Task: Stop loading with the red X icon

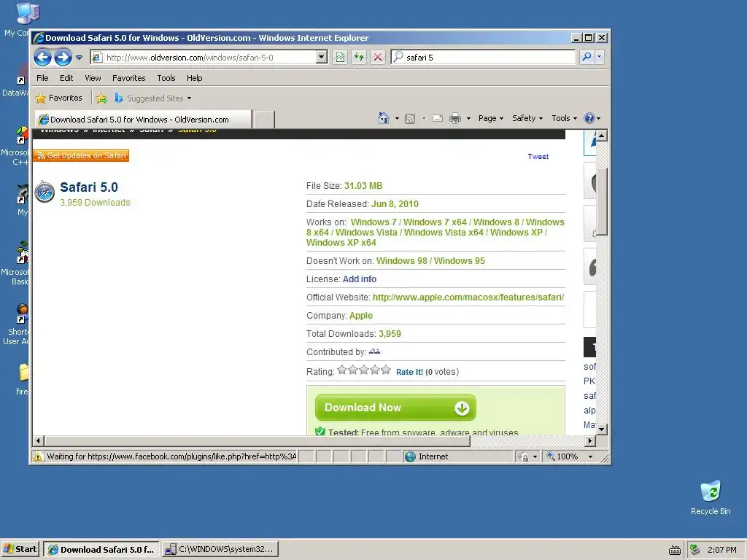Action: 378,58
